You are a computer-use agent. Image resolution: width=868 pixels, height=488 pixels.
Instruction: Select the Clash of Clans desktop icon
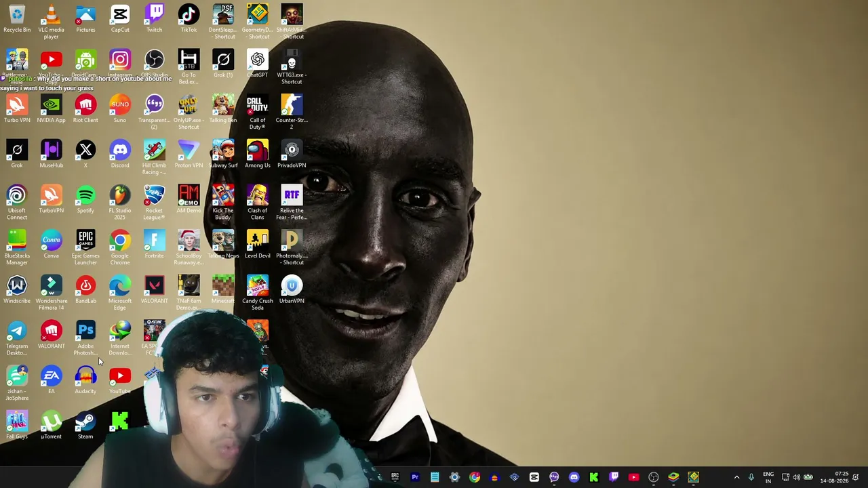pos(258,202)
